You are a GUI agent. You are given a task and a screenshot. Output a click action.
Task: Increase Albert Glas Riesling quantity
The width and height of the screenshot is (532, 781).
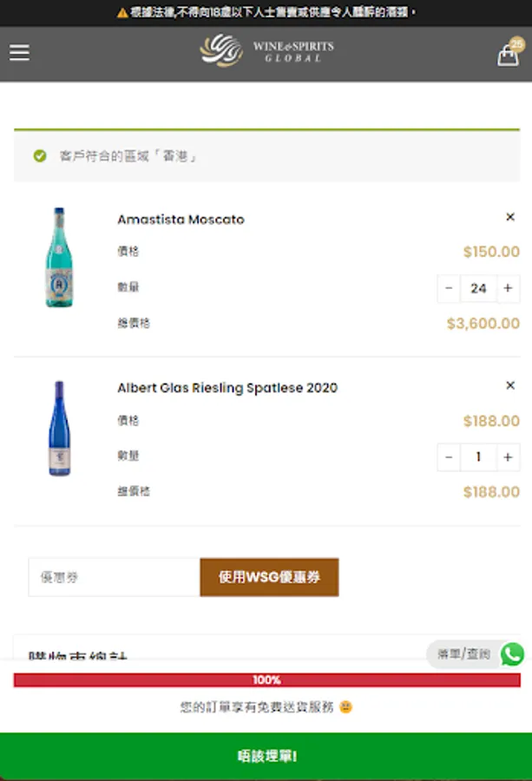508,456
